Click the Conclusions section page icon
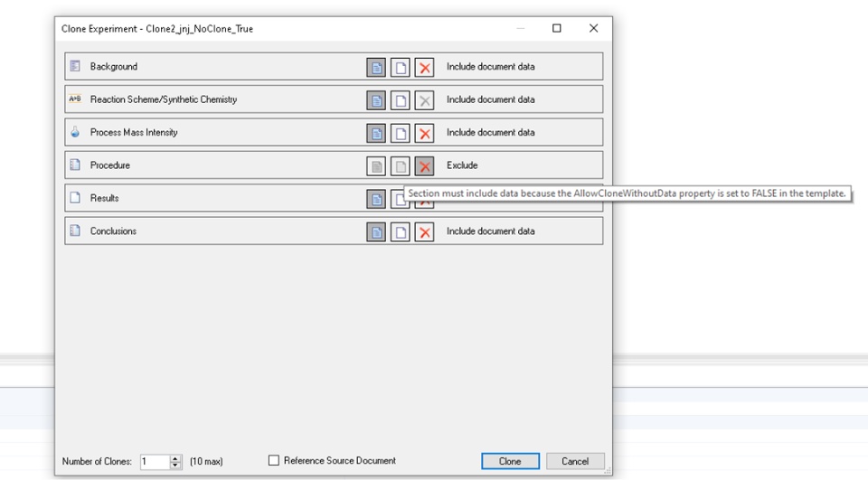The width and height of the screenshot is (868, 480). (x=75, y=231)
